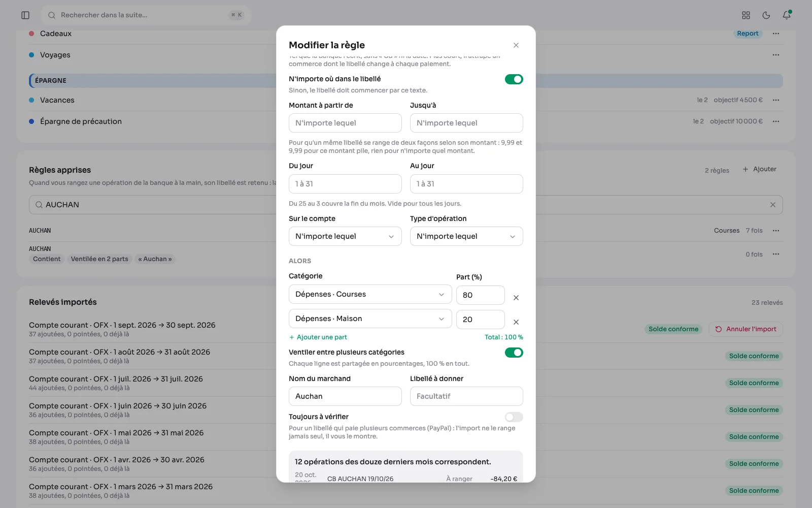Click the Du jour input field
Image resolution: width=812 pixels, height=508 pixels.
[345, 184]
